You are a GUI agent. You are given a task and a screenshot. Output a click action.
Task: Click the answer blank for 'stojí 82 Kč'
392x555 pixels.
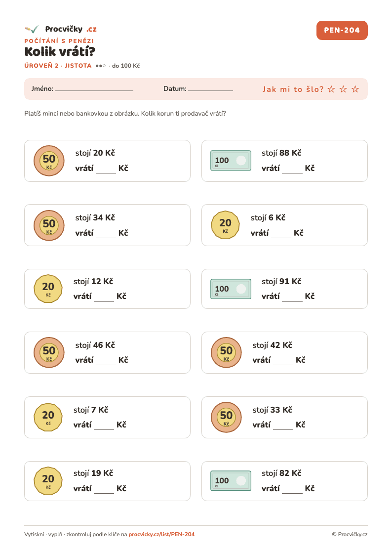pos(292,490)
